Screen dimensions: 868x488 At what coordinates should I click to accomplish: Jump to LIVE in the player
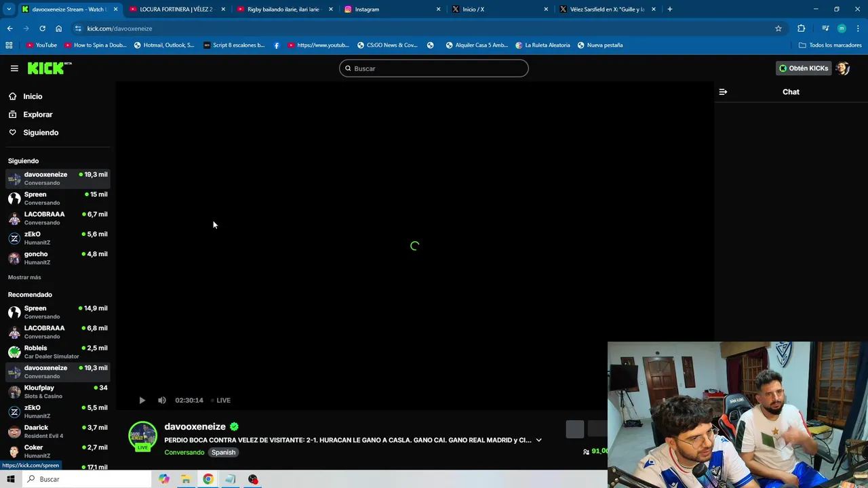220,401
